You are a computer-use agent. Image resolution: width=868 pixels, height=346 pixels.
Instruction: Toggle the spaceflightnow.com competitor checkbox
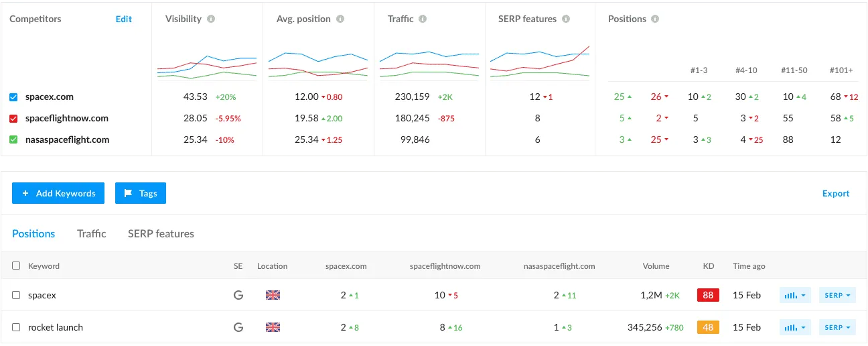14,118
